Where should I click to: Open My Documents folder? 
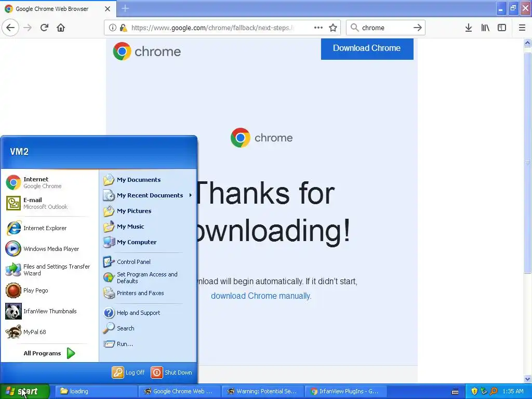tap(148, 179)
